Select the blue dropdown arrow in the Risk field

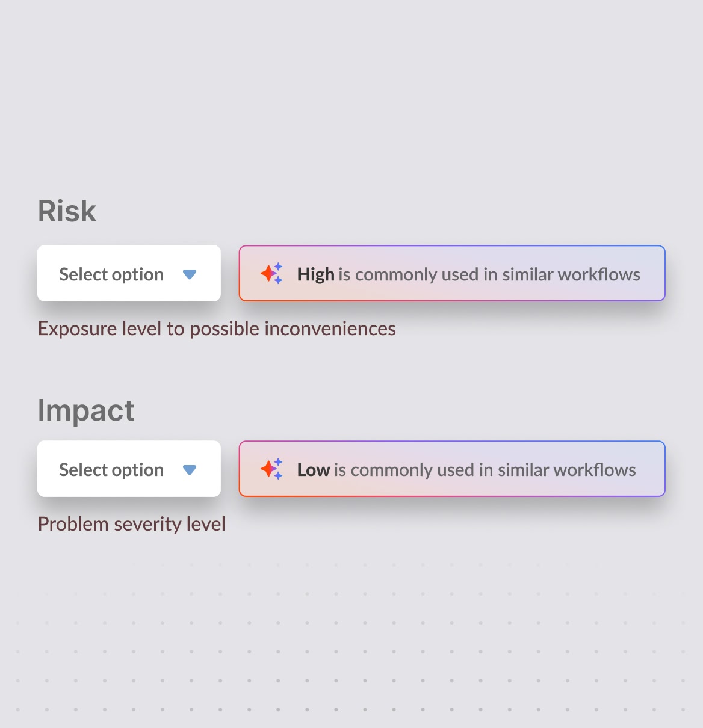190,274
